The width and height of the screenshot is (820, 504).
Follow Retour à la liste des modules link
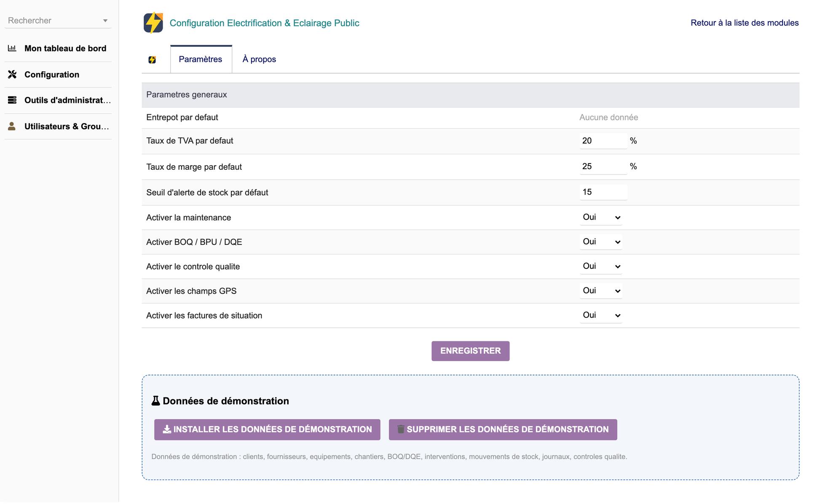(x=744, y=23)
